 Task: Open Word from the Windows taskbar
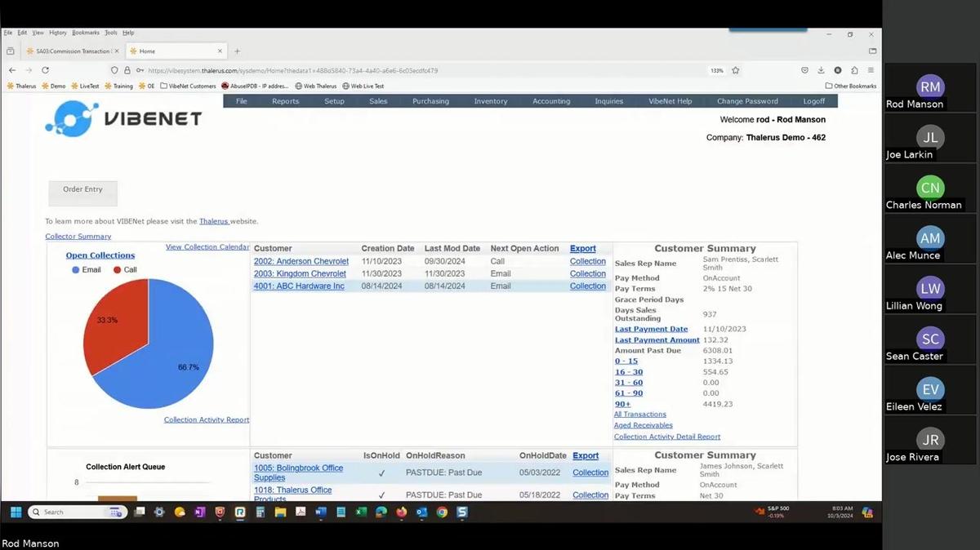321,512
